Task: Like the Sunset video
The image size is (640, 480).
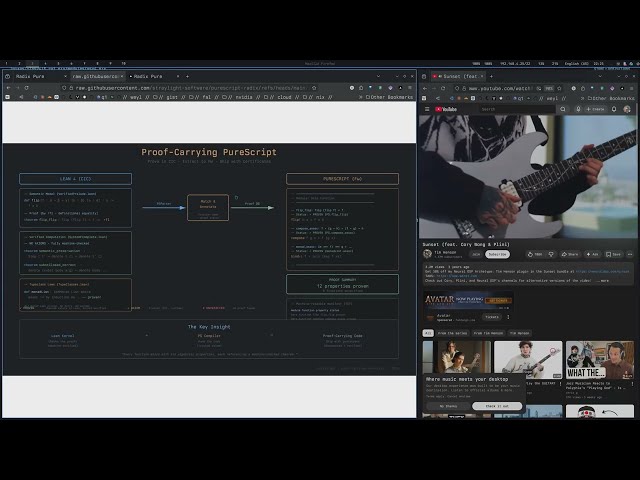Action: (x=535, y=254)
